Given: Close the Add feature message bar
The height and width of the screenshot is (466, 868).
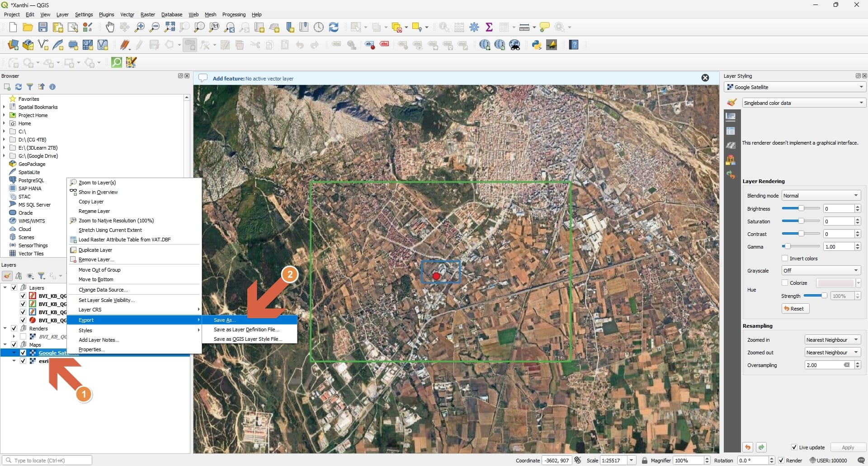Looking at the screenshot, I should [705, 78].
